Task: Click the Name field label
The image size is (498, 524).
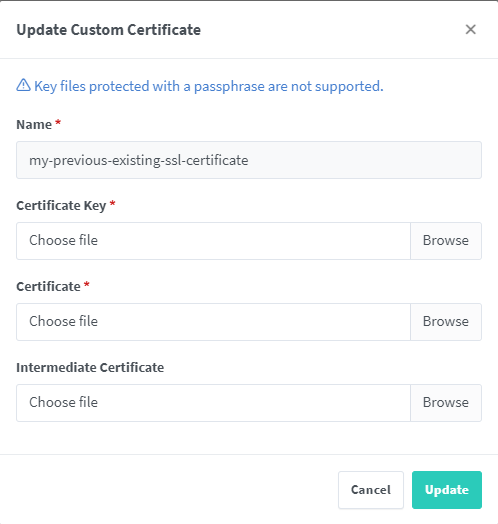Action: (34, 125)
